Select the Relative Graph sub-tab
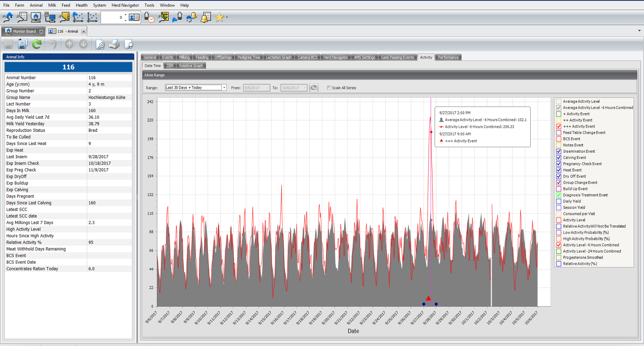 pyautogui.click(x=191, y=66)
